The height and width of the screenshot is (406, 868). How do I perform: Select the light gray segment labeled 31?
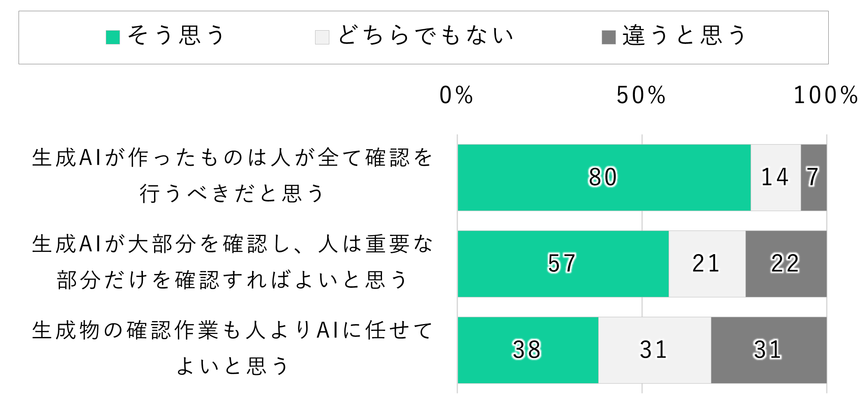tap(654, 350)
